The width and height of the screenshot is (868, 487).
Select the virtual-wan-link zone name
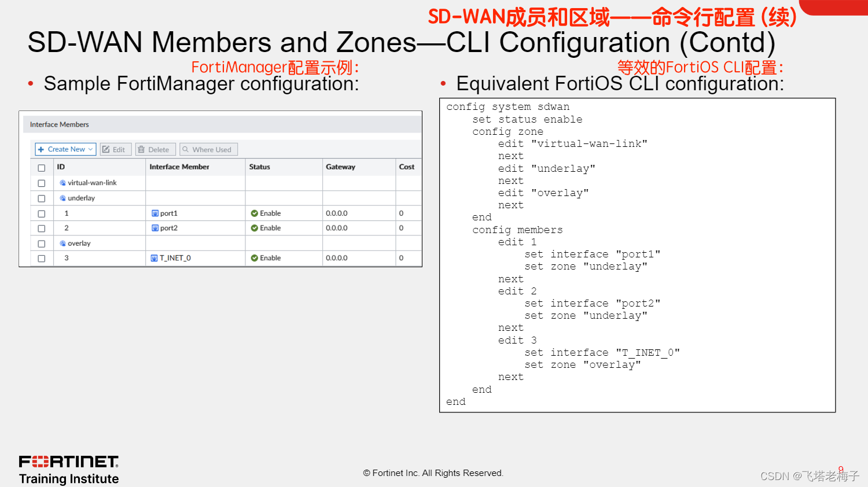click(92, 183)
